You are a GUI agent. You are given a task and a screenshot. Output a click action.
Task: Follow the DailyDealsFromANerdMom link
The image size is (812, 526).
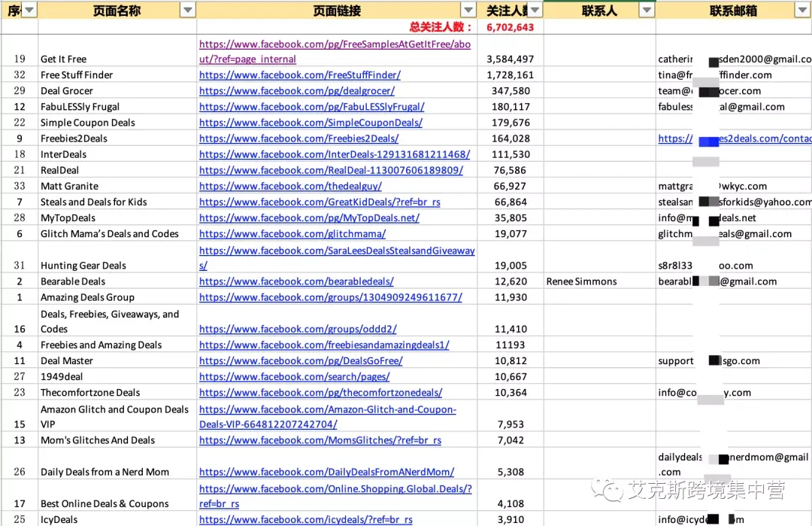coord(327,472)
